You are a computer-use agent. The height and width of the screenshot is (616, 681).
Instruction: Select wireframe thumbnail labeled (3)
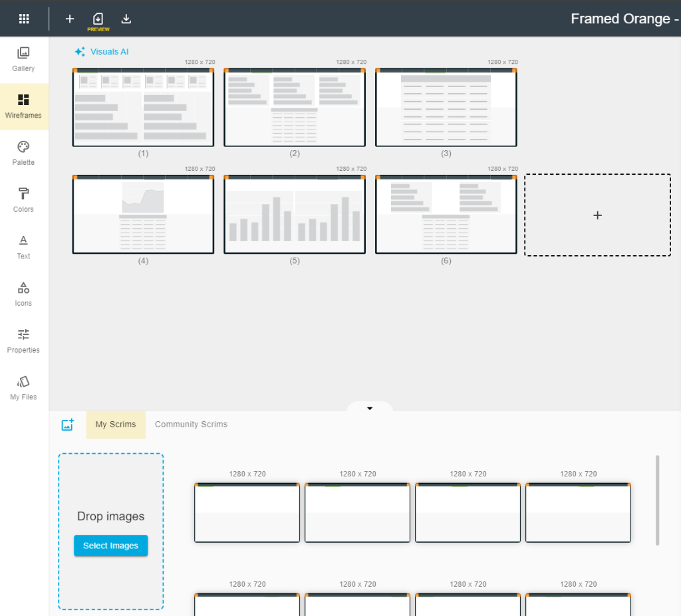pyautogui.click(x=446, y=107)
